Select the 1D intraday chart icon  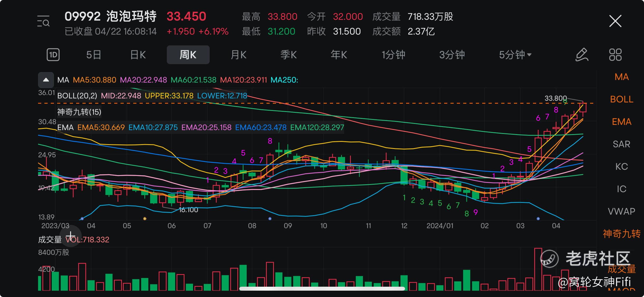53,55
